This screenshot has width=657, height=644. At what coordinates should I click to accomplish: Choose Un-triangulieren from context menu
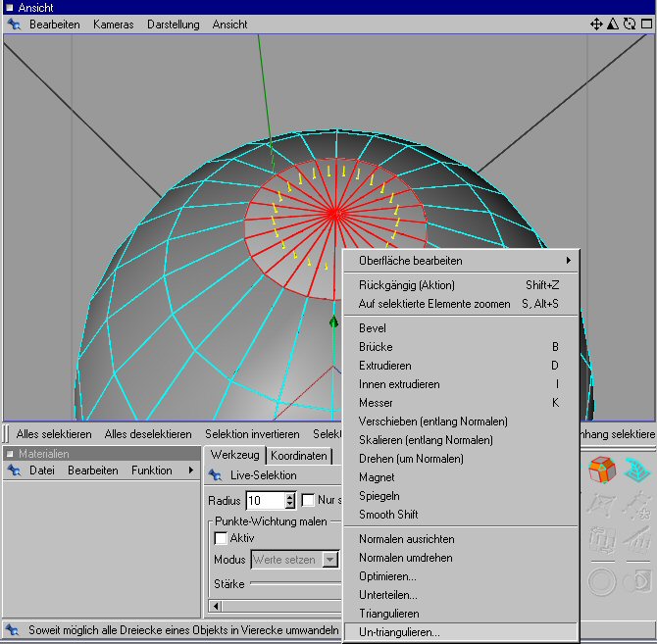click(x=399, y=632)
